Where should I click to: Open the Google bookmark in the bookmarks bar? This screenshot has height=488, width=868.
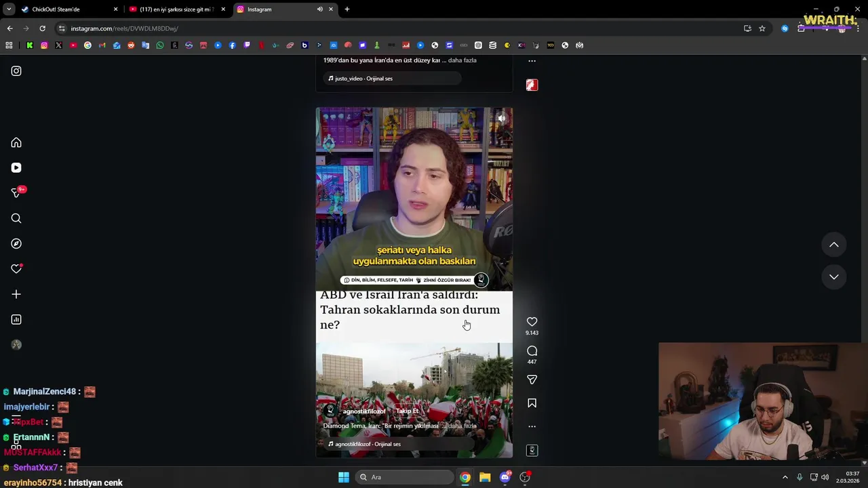coord(87,45)
